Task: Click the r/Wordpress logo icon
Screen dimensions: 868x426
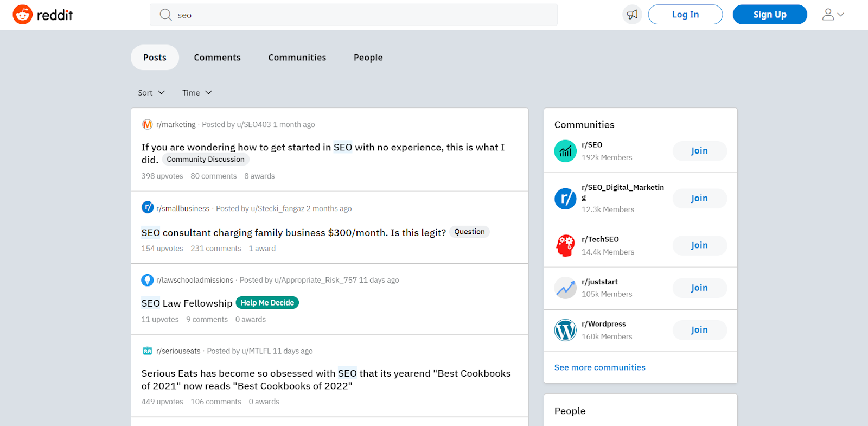Action: pos(565,330)
